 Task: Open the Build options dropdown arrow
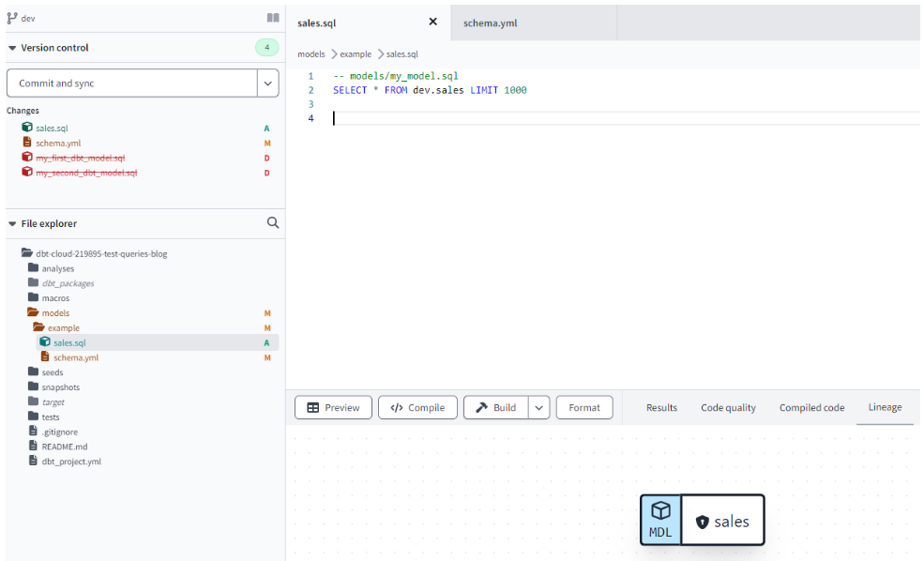pos(538,407)
